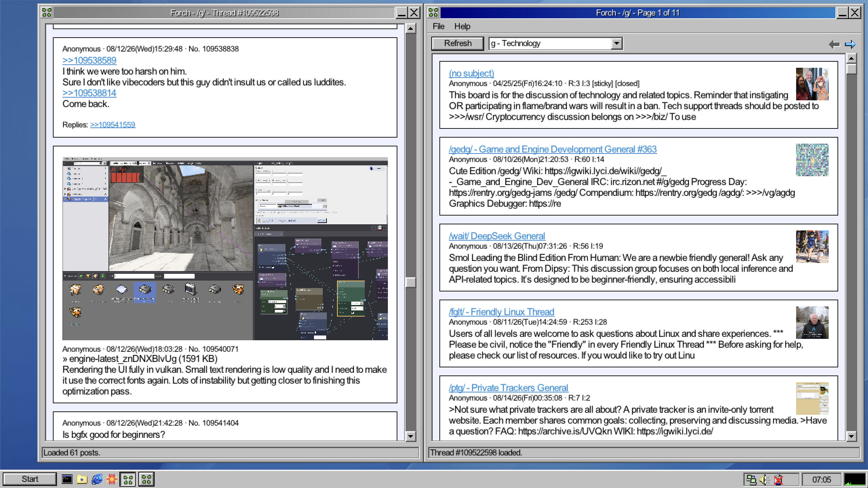Expand the g - Technology board dropdown

pos(616,43)
